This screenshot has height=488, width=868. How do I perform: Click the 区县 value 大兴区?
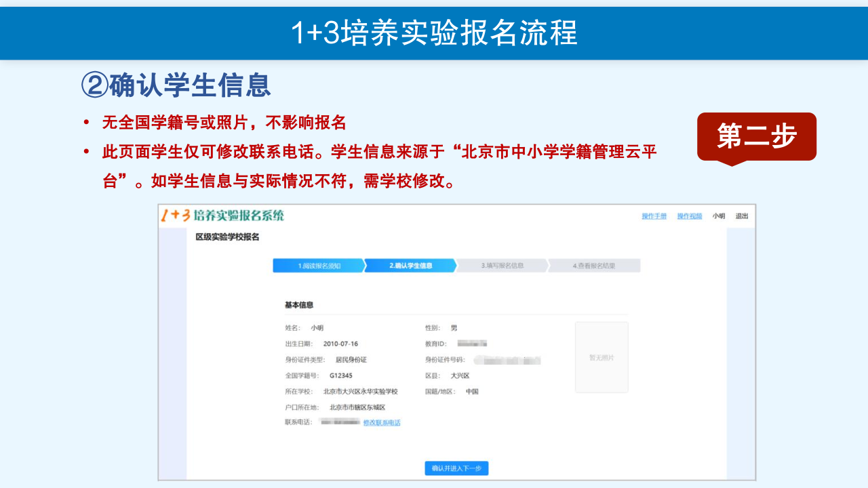click(x=460, y=375)
